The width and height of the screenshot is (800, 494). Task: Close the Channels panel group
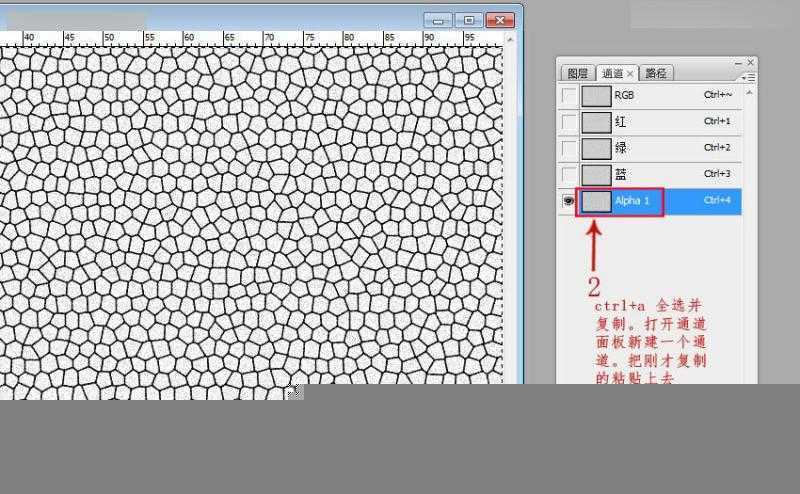click(x=751, y=62)
